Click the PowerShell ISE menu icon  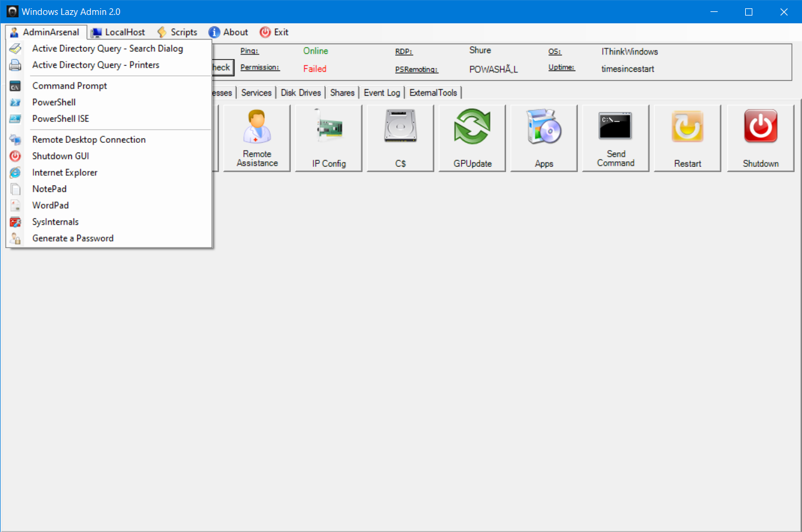click(x=15, y=119)
